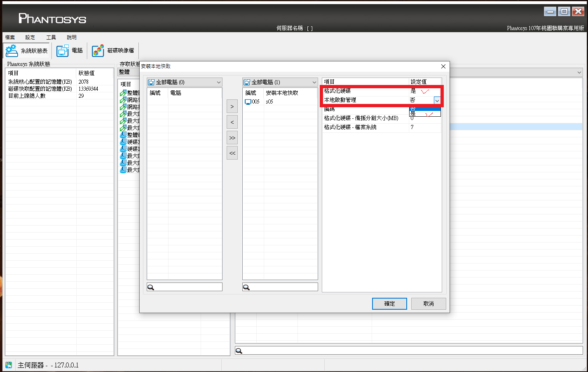This screenshot has height=372, width=588.
Task: Click the magnifier icon in main window's bottom search bar
Action: pos(239,351)
